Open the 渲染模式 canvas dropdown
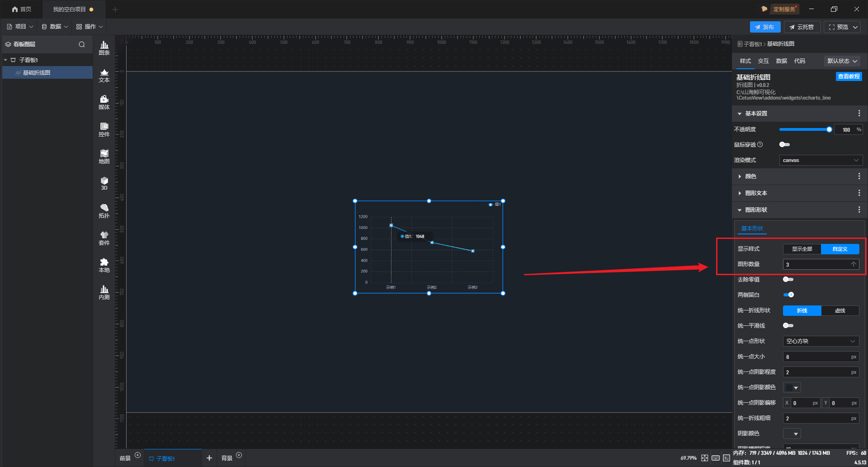This screenshot has height=467, width=868. [820, 160]
